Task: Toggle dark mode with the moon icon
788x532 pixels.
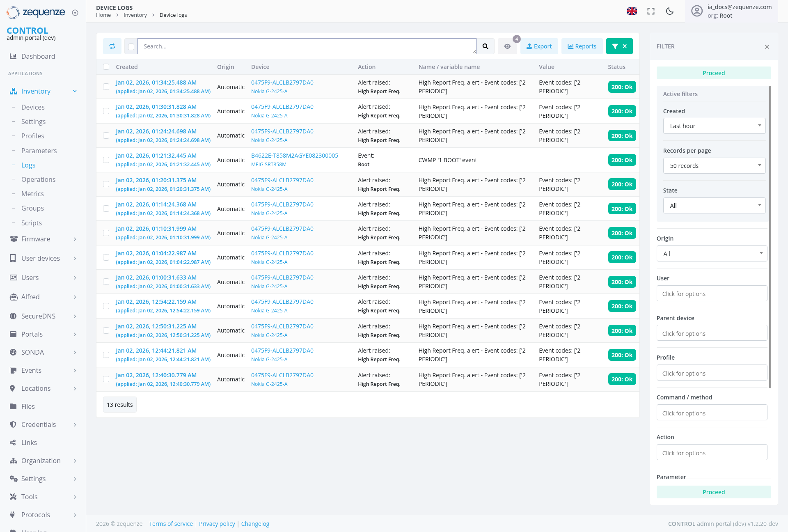Action: (x=669, y=11)
